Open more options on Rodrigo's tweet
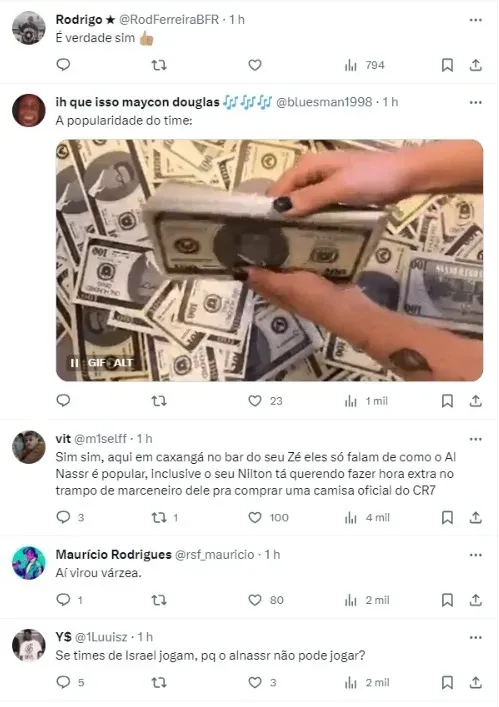 (476, 20)
